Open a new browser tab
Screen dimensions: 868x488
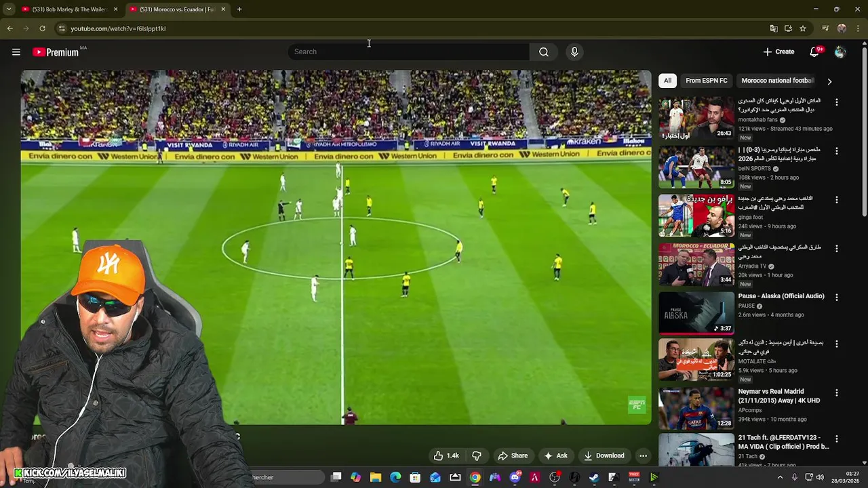[239, 9]
